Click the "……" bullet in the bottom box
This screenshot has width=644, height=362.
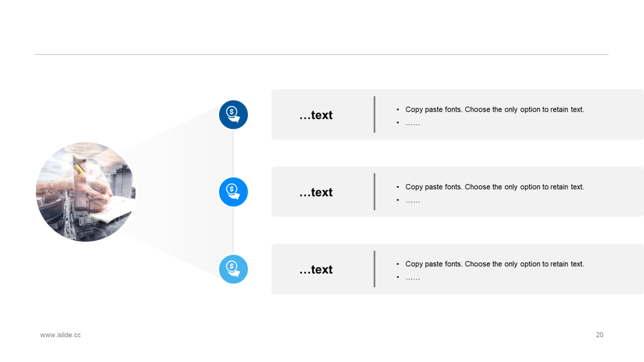(x=413, y=278)
